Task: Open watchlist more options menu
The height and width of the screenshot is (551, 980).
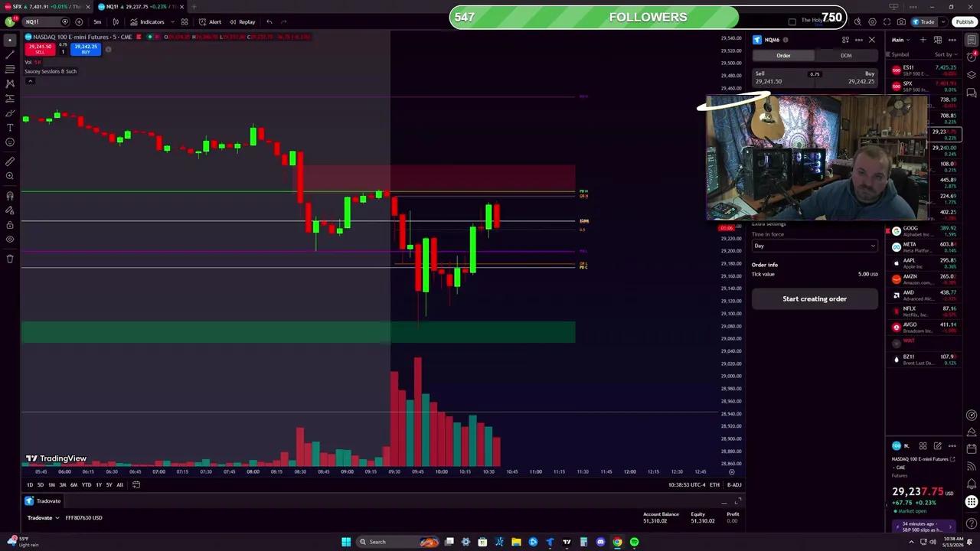Action: (x=952, y=40)
